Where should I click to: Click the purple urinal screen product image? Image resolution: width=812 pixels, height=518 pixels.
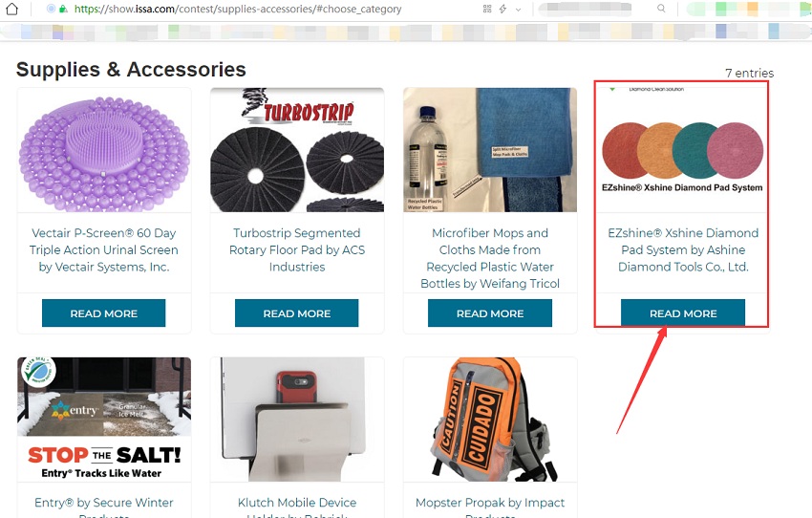pyautogui.click(x=104, y=150)
